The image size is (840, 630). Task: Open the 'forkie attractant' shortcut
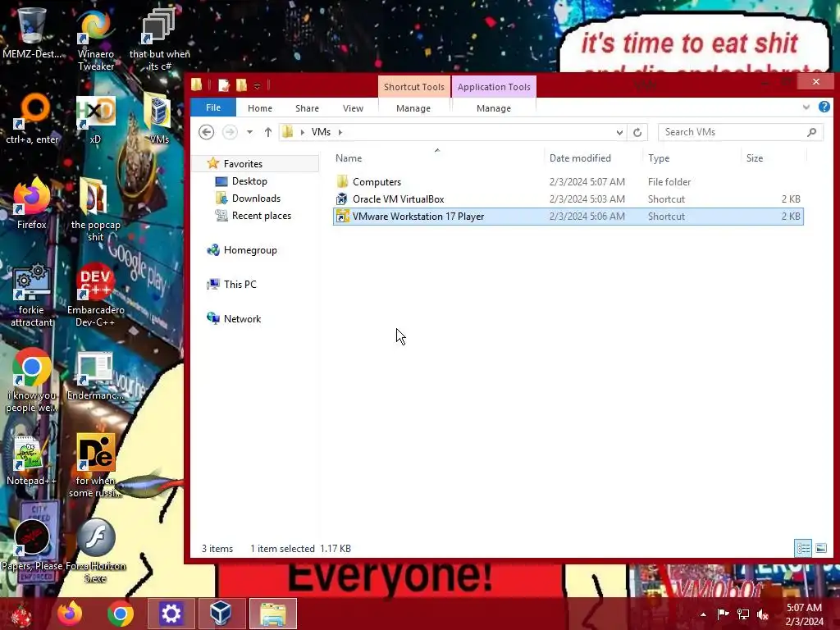(x=31, y=294)
